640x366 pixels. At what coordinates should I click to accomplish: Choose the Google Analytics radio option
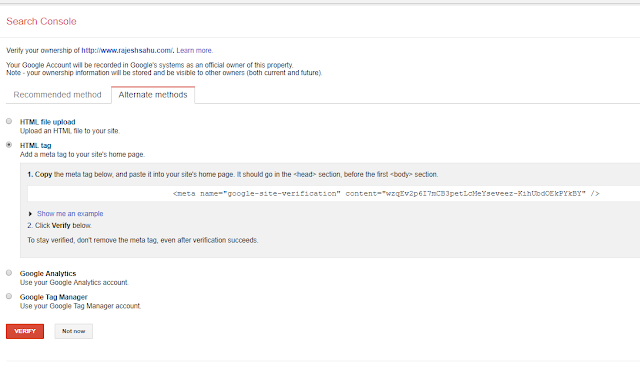pyautogui.click(x=9, y=273)
